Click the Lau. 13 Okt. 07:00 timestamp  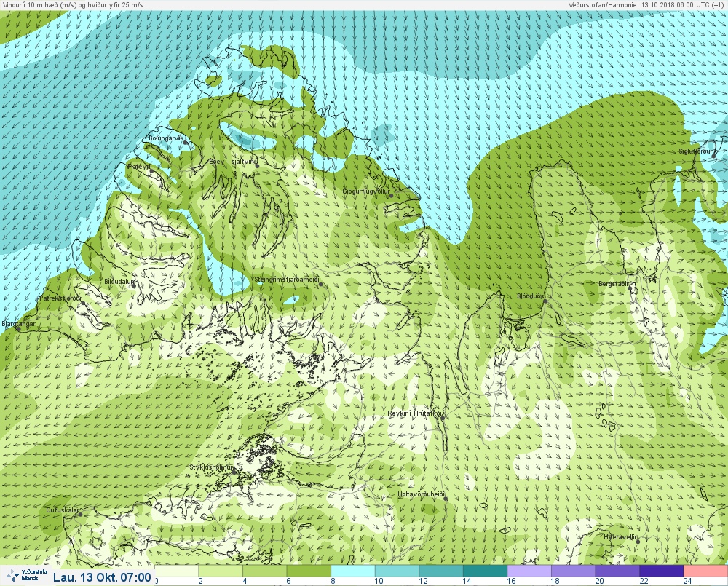[102, 578]
